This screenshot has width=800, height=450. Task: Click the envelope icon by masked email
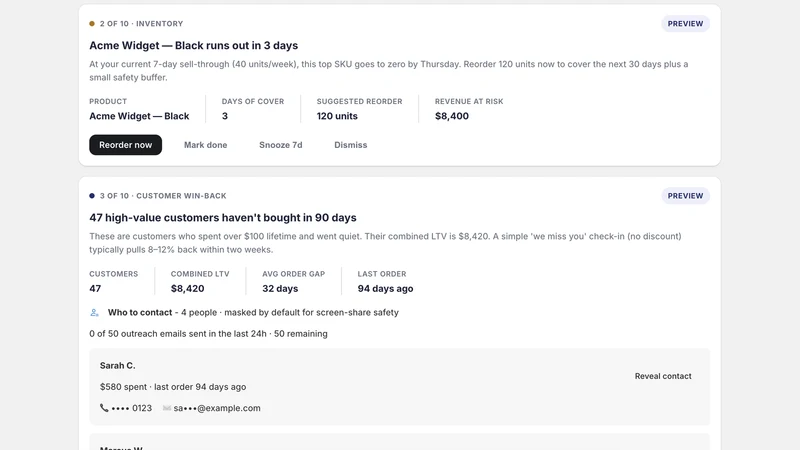(x=166, y=408)
